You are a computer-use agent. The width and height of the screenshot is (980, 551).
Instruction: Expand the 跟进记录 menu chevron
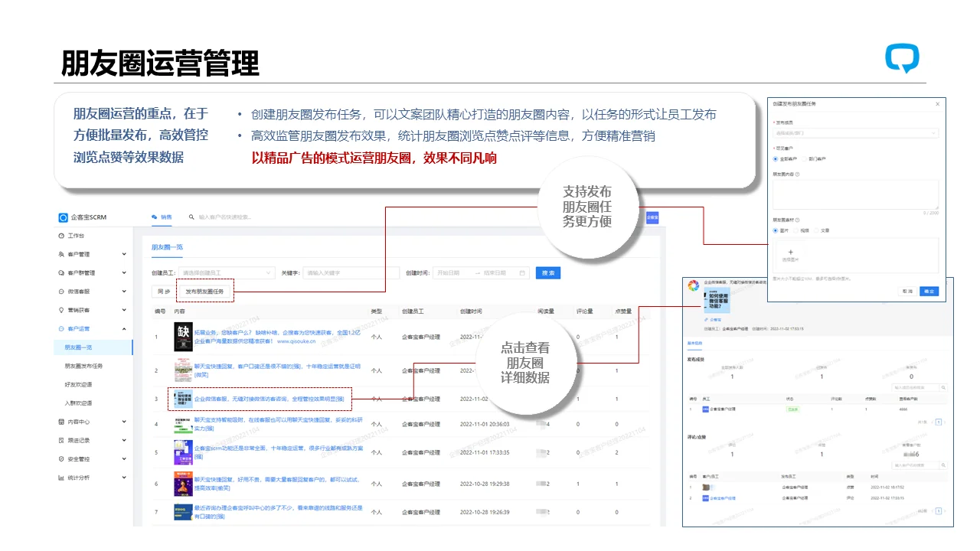pyautogui.click(x=124, y=440)
